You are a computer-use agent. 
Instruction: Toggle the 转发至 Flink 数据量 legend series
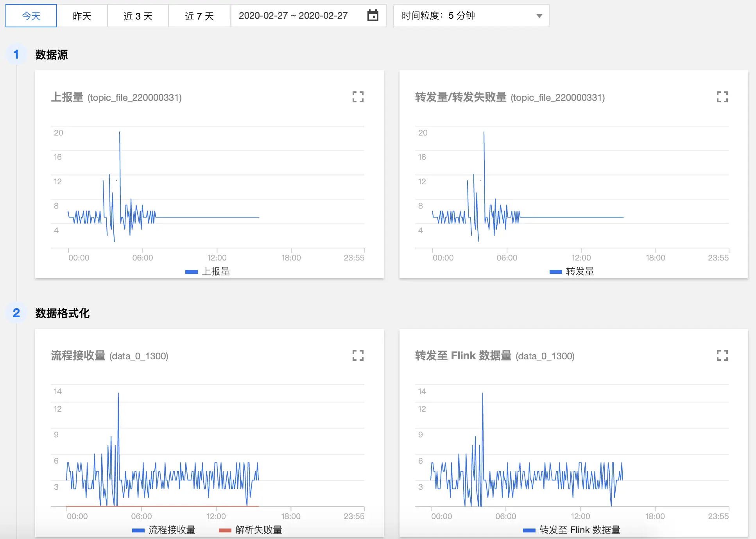[580, 530]
